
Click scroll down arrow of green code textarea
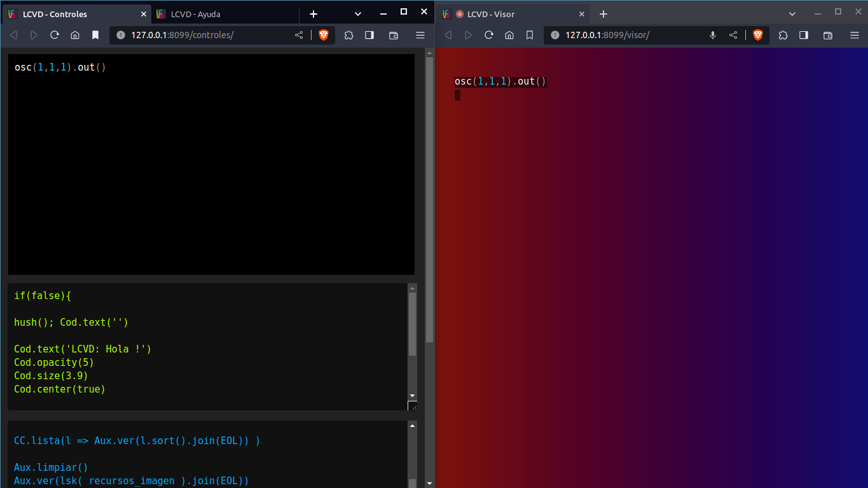click(x=412, y=396)
